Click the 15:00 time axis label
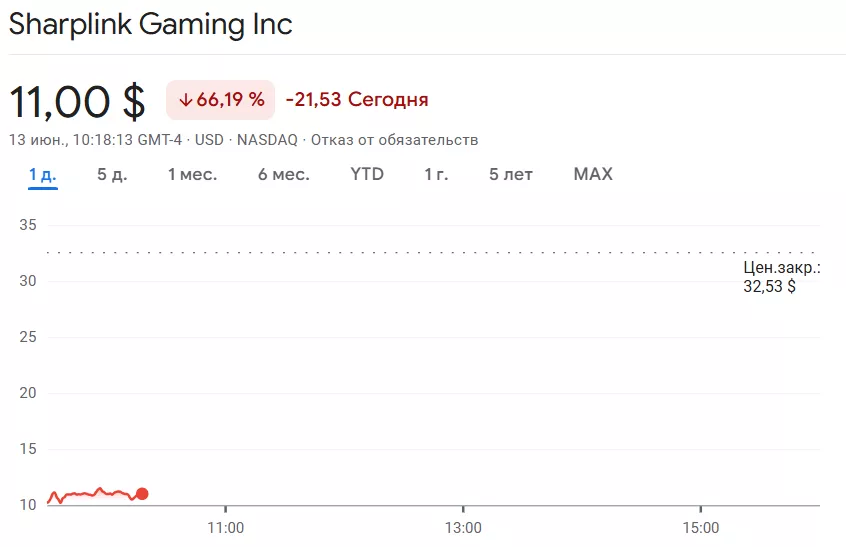 (x=701, y=527)
